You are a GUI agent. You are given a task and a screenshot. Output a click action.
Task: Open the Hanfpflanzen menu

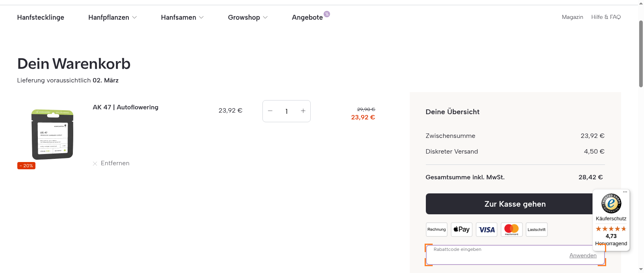point(109,17)
